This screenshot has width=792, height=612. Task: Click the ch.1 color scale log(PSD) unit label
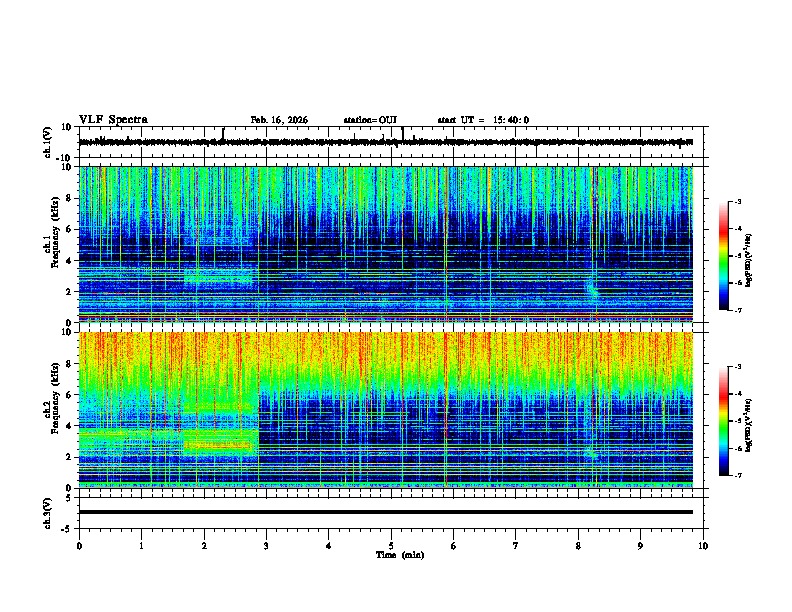coord(748,261)
